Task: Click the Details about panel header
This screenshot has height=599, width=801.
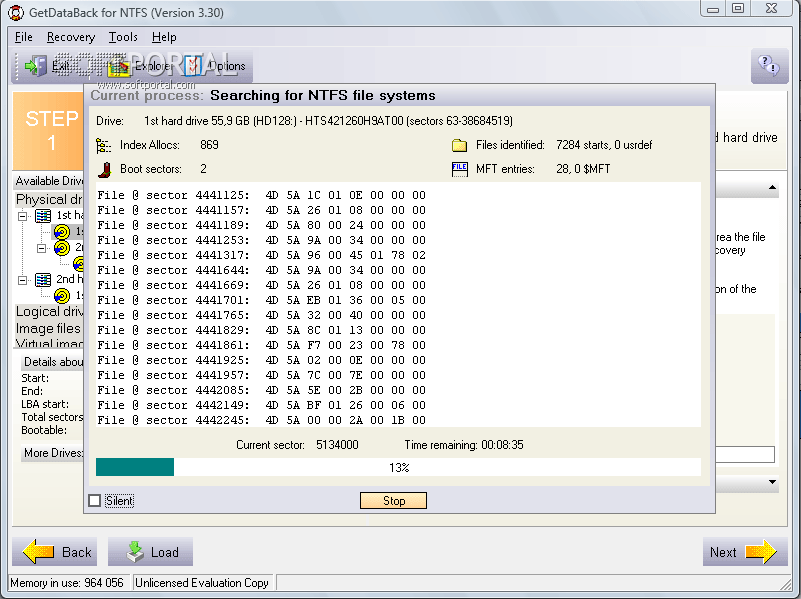Action: coord(53,362)
